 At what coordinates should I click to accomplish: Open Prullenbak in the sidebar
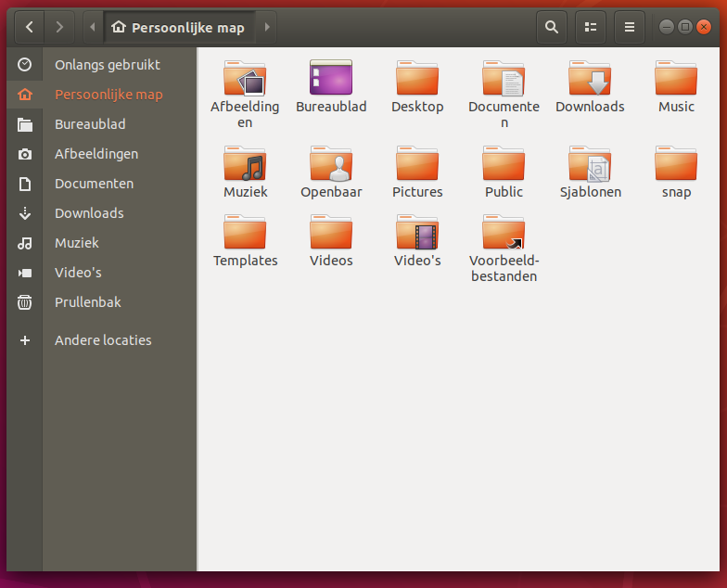[x=87, y=302]
